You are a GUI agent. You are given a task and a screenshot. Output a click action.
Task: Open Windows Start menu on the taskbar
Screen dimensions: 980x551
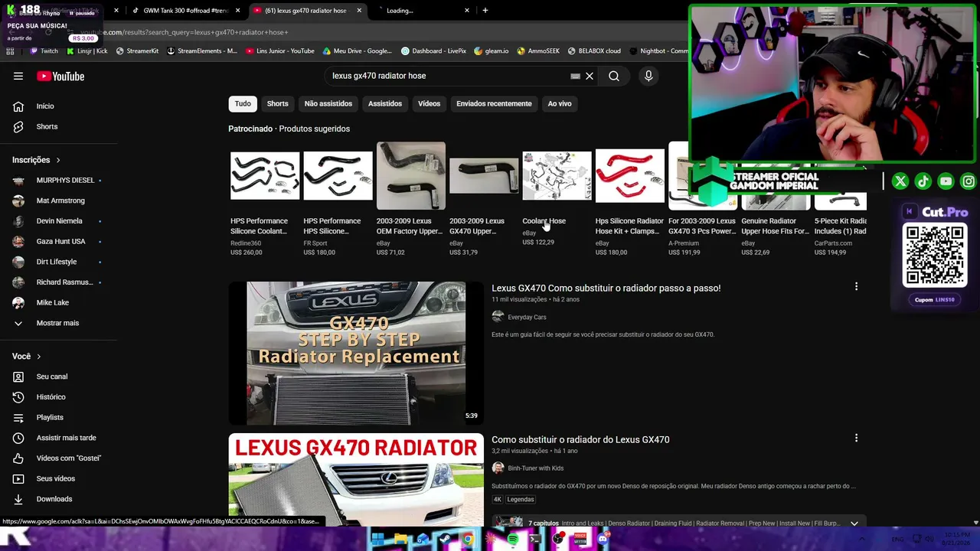(377, 539)
